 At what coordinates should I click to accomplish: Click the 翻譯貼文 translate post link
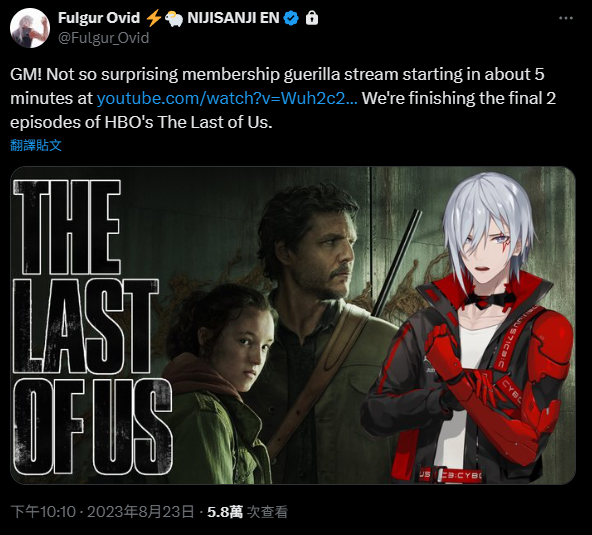pos(36,145)
